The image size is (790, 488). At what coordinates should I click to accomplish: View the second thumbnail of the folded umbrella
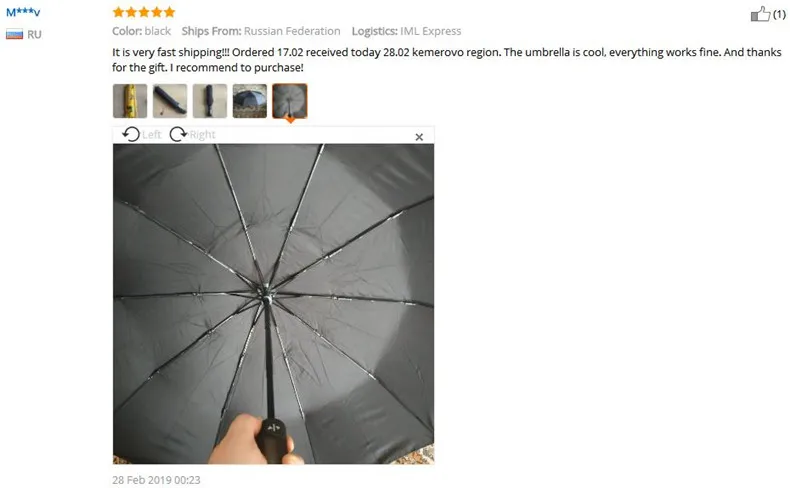pos(170,101)
